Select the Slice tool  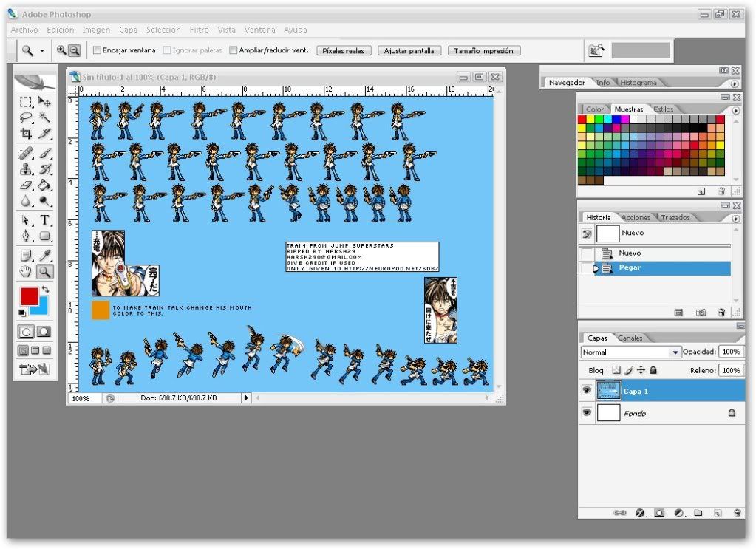44,134
